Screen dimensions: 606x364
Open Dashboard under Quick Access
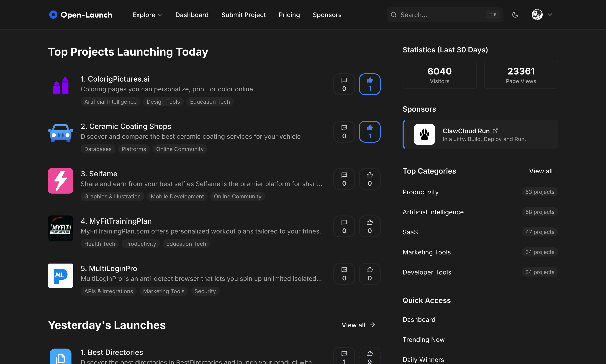[x=419, y=320]
